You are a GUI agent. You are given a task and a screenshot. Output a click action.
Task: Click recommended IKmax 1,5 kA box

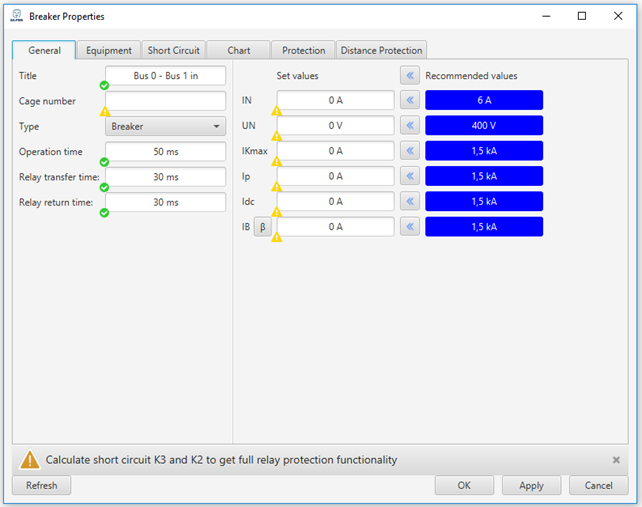484,151
